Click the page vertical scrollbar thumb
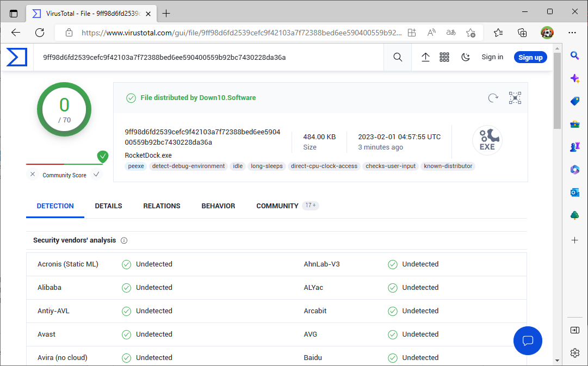Viewport: 588px width, 366px height. pyautogui.click(x=557, y=90)
